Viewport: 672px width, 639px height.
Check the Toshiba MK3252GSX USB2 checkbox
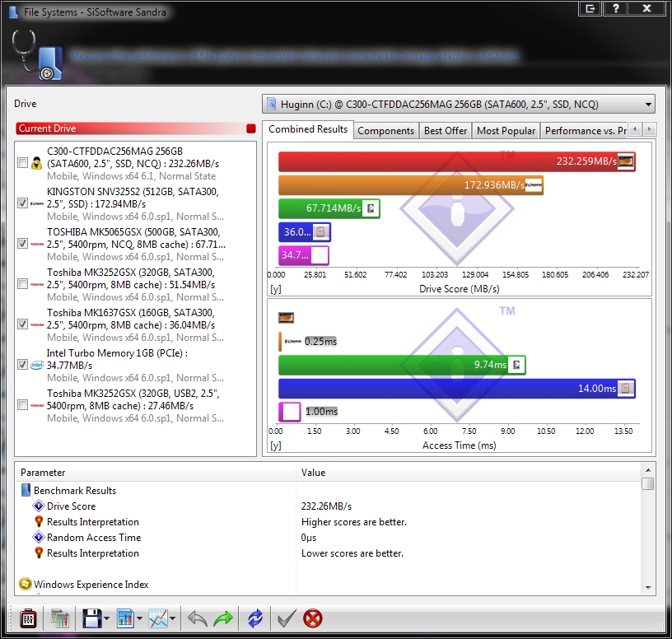[22, 404]
